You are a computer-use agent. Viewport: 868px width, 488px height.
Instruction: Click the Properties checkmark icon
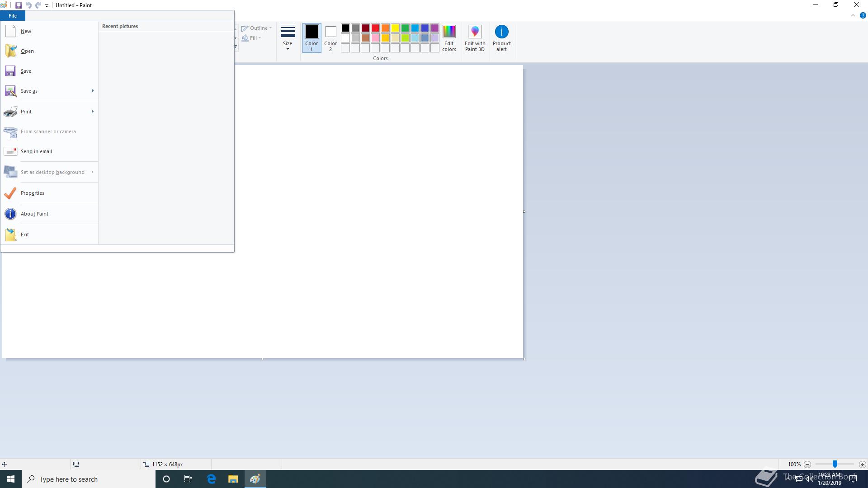[10, 193]
